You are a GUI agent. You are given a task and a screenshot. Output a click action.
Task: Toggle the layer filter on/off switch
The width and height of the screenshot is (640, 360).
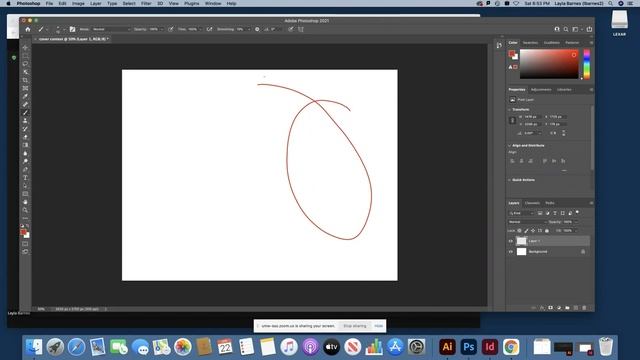click(578, 212)
